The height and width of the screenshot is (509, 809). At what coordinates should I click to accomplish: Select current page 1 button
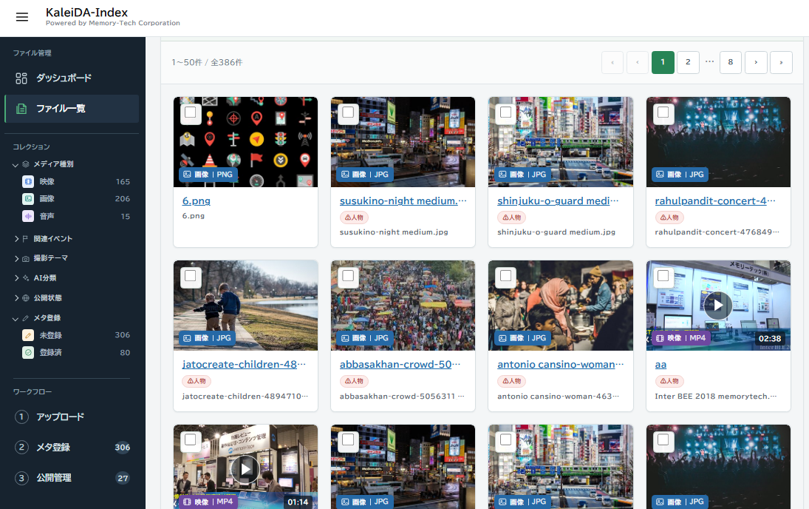[663, 62]
